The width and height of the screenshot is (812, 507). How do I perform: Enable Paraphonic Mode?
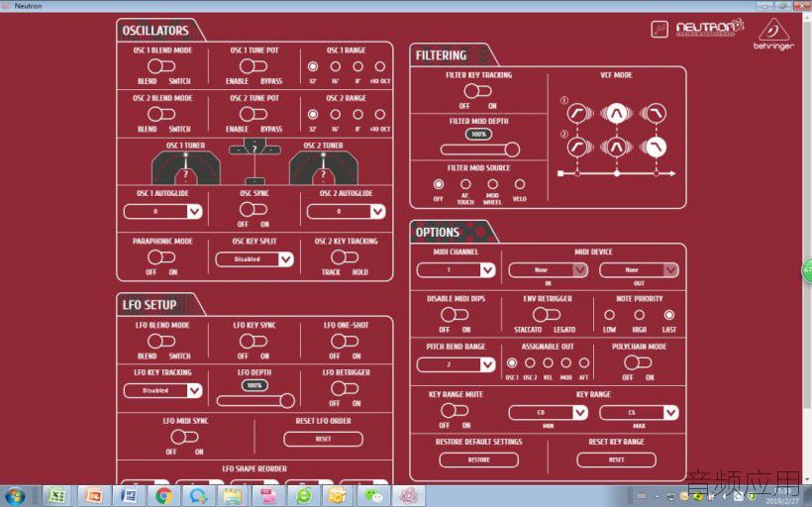point(161,256)
